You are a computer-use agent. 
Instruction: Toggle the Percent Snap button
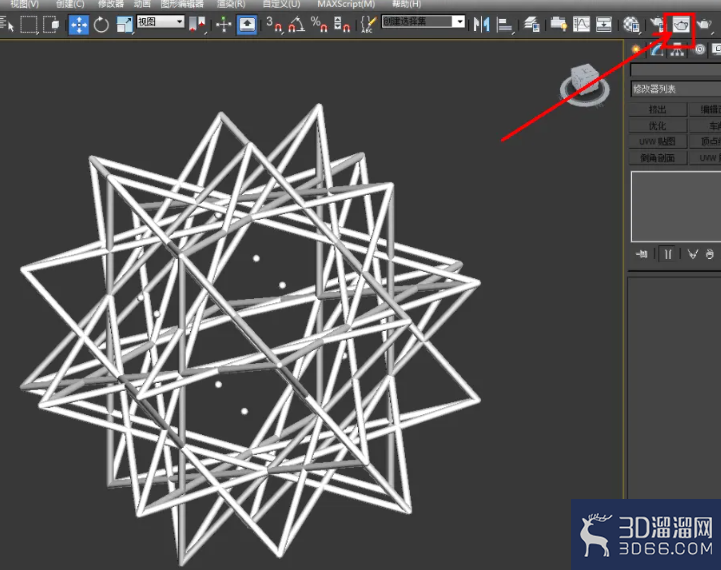pyautogui.click(x=319, y=24)
